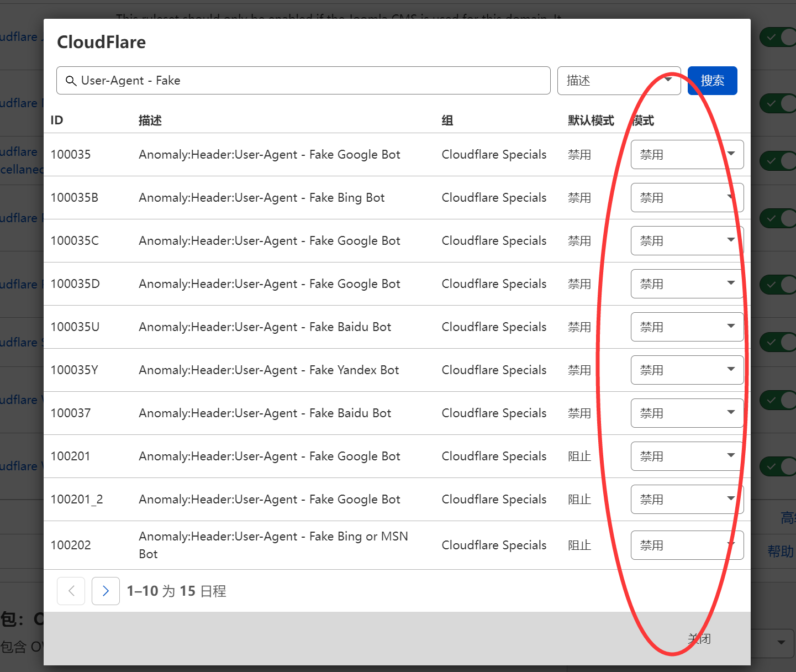This screenshot has height=672, width=796.
Task: Click the magnifier icon in search field
Action: tap(71, 81)
